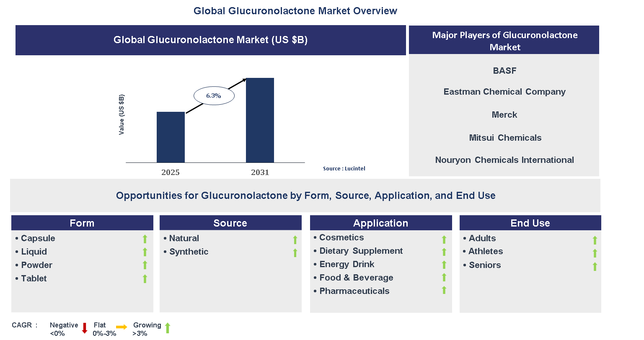Click the Flat 0%-3% legend label
Screen dimensions: 644x340
104,329
